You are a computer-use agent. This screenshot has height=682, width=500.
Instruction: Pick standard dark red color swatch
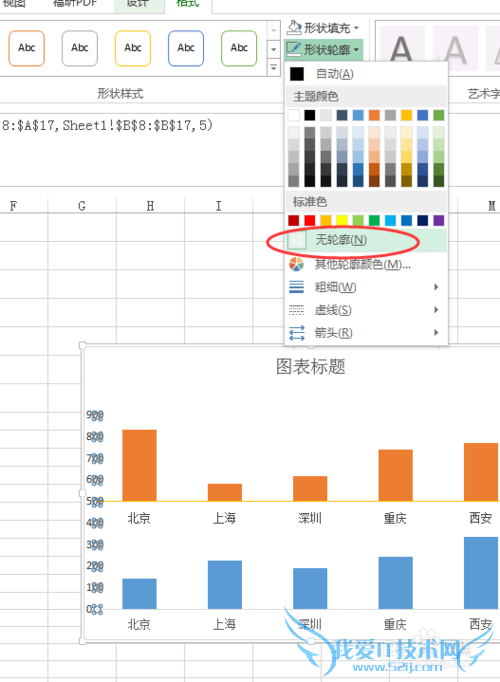pyautogui.click(x=293, y=221)
